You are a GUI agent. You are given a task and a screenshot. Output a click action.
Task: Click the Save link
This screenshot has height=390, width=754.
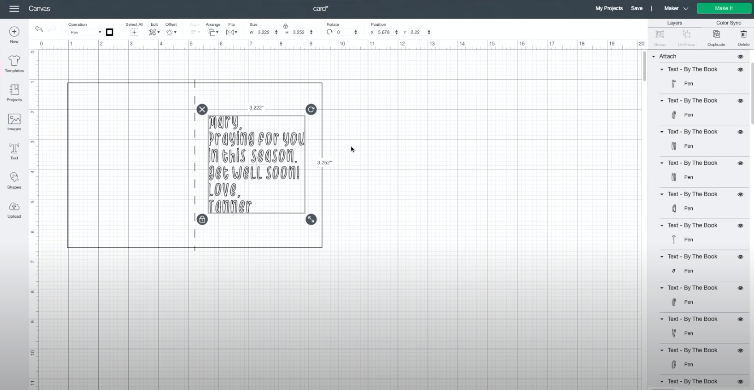tap(637, 9)
